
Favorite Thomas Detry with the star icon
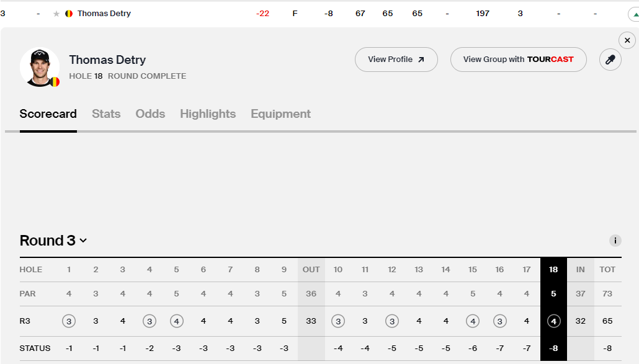pos(56,14)
